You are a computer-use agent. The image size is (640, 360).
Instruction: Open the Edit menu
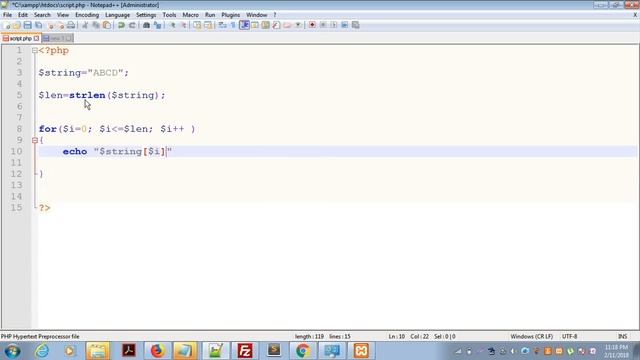[23, 15]
